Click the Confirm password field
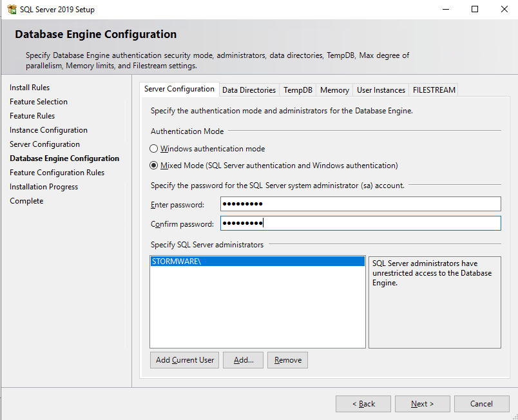518x420 pixels. 360,224
